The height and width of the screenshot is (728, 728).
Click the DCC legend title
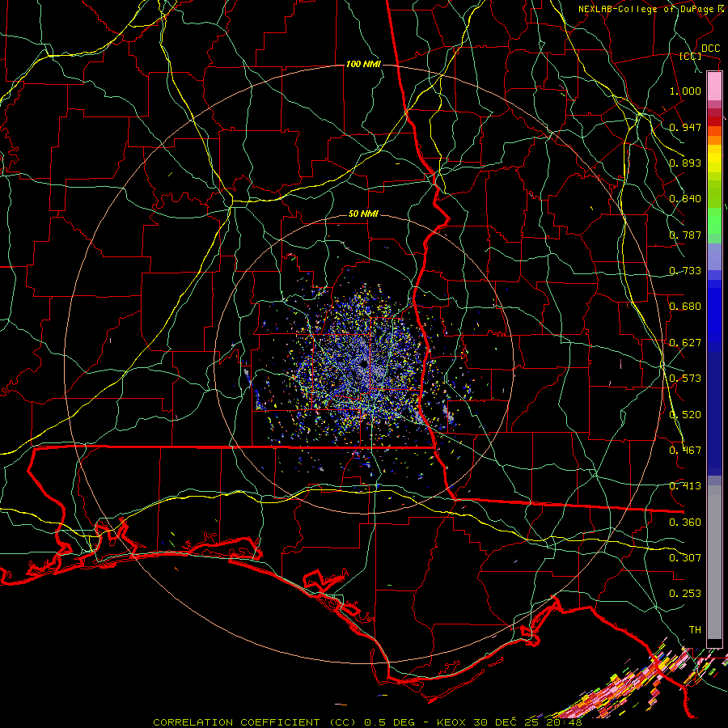[710, 49]
